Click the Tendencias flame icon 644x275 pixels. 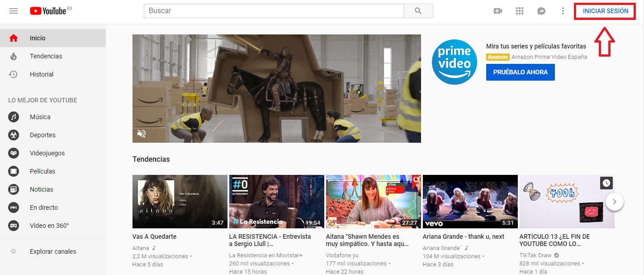14,56
